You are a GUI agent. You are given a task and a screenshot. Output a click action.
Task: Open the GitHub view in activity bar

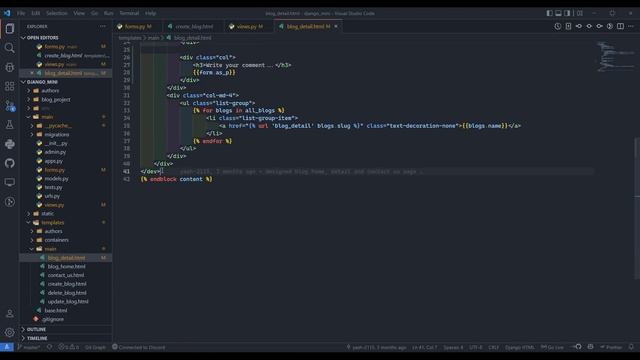(x=10, y=163)
